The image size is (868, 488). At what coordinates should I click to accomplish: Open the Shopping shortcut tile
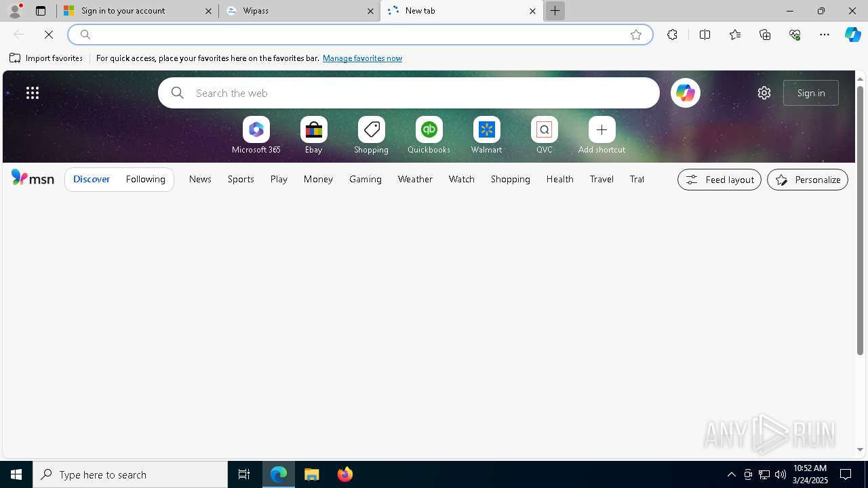[371, 136]
